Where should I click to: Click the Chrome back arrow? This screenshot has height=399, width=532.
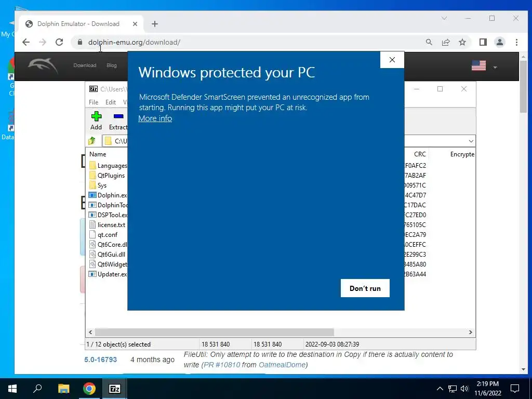click(x=26, y=42)
